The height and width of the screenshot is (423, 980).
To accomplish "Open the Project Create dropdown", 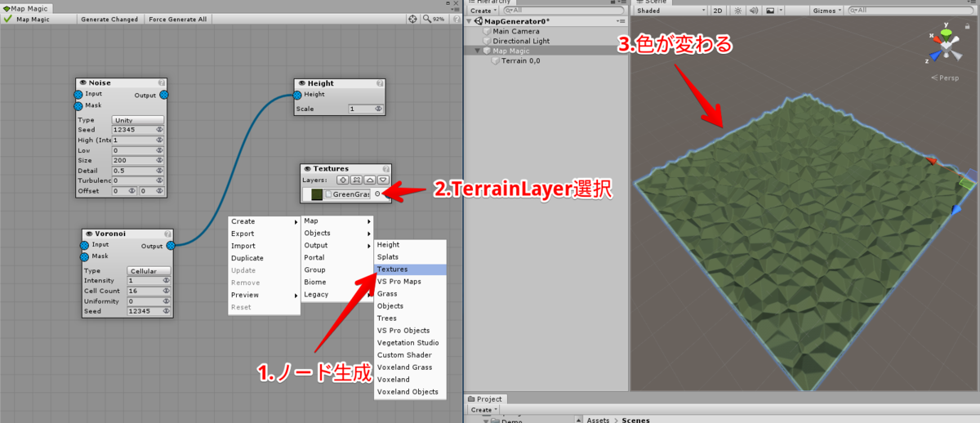I will 483,409.
